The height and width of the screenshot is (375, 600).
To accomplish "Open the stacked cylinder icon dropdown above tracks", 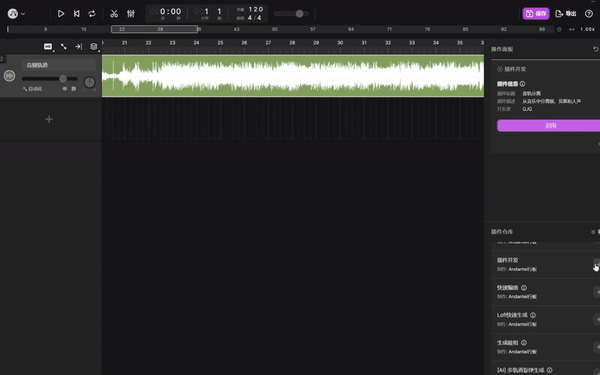I will [x=94, y=47].
